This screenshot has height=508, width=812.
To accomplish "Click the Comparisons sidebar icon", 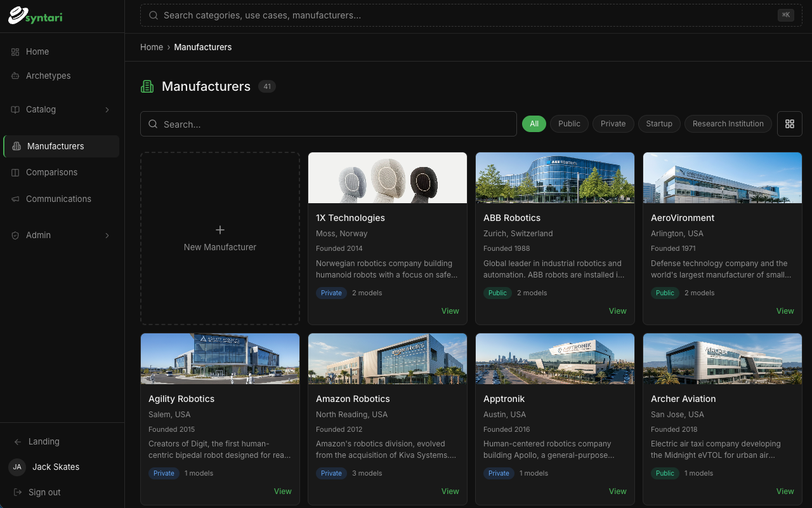I will click(15, 172).
